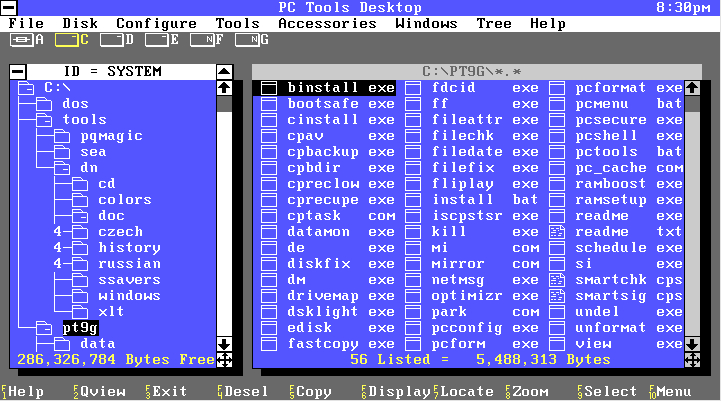Select floppy drive A icon
721x401 pixels.
pyautogui.click(x=22, y=40)
